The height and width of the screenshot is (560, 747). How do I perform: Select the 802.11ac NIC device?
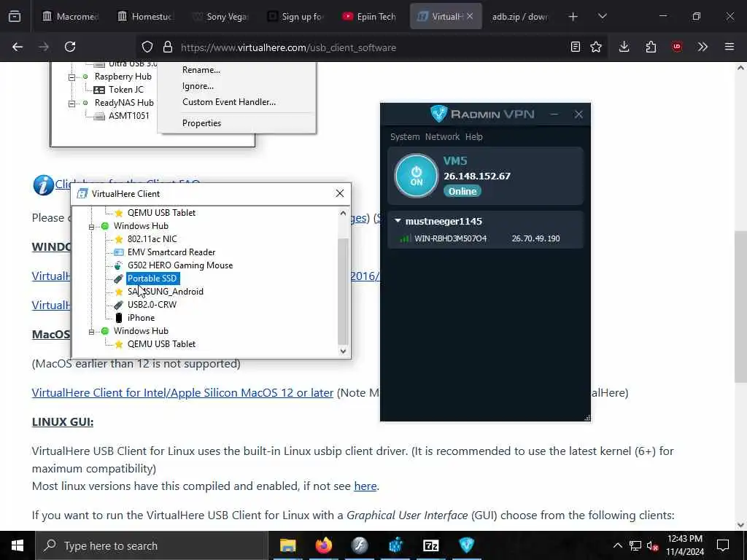tap(152, 239)
